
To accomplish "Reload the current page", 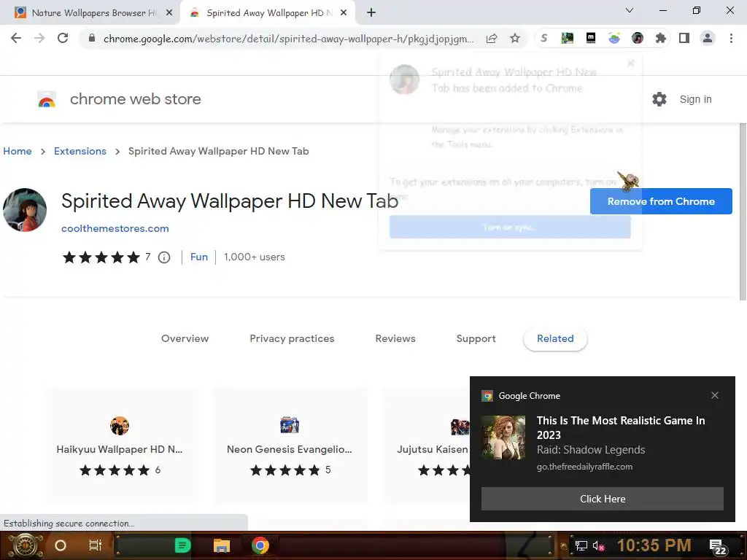I will pyautogui.click(x=63, y=38).
